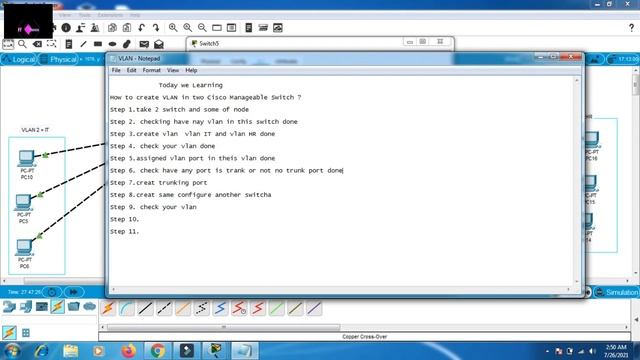Open Internet Explorer from the taskbar
The height and width of the screenshot is (360, 640).
[42, 351]
